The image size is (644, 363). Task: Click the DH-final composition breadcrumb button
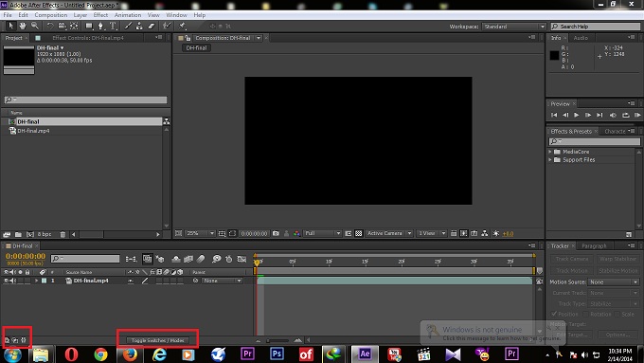[196, 48]
